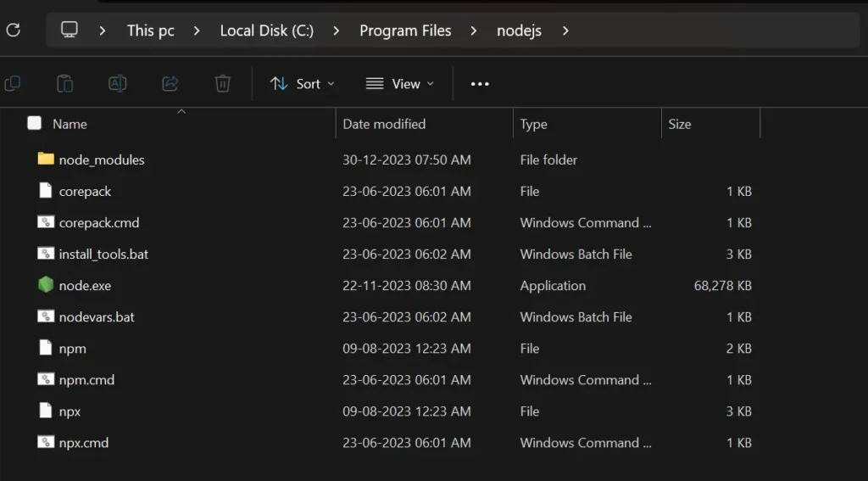
Task: Click the computer monitor icon in breadcrumb
Action: click(x=70, y=30)
